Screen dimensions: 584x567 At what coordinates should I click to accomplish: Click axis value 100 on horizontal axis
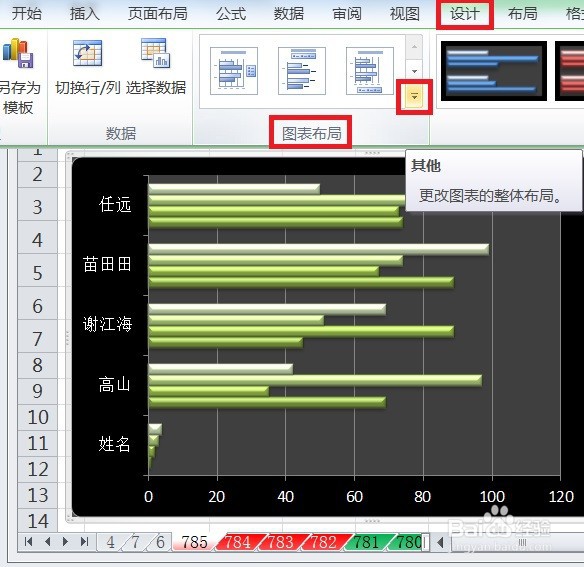[492, 497]
